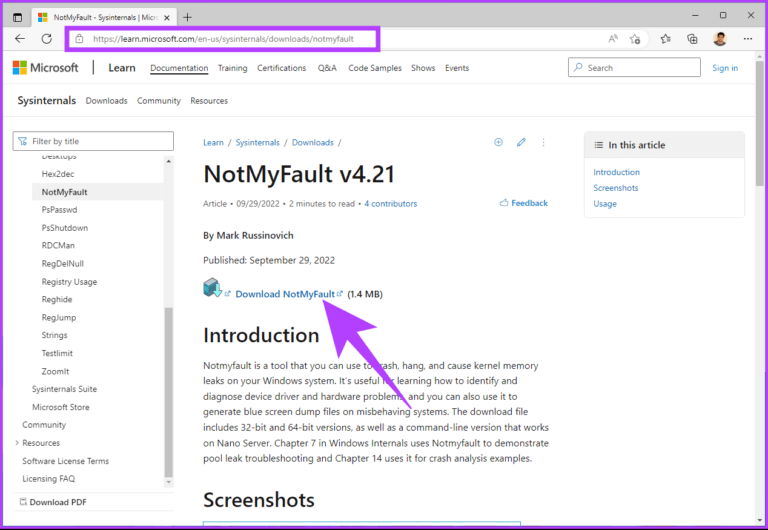Viewport: 768px width, 530px height.
Task: Open the Events menu item
Action: pos(456,68)
